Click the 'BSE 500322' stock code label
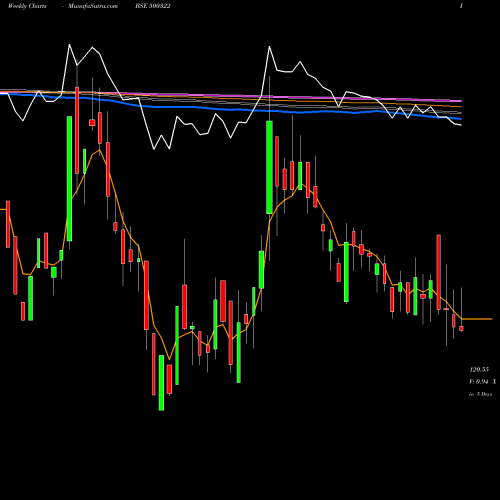The height and width of the screenshot is (500, 500). coord(153,6)
